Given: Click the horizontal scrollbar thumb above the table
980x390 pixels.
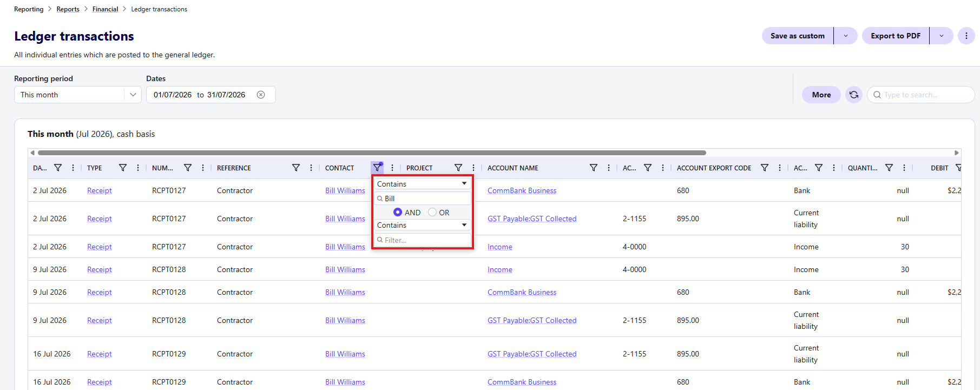Looking at the screenshot, I should pyautogui.click(x=372, y=153).
